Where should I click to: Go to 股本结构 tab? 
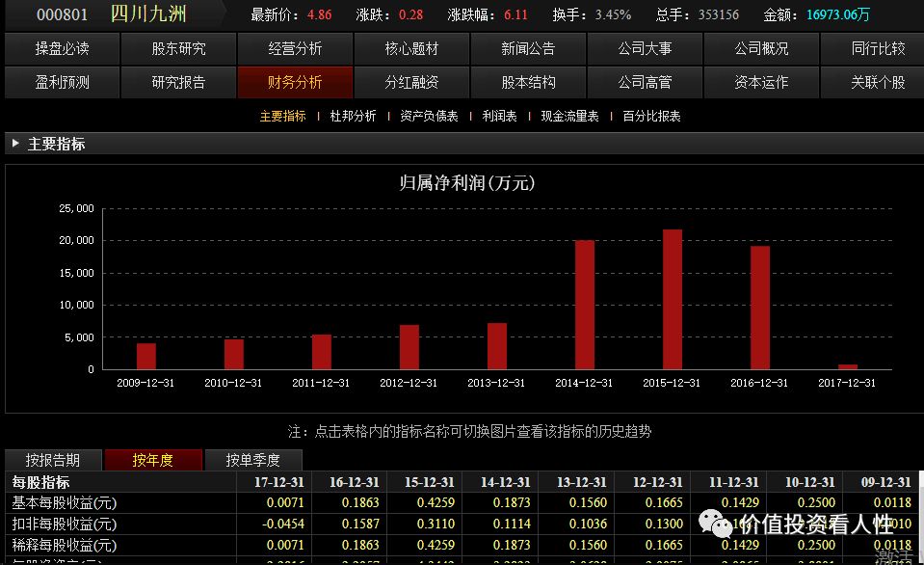(x=529, y=82)
